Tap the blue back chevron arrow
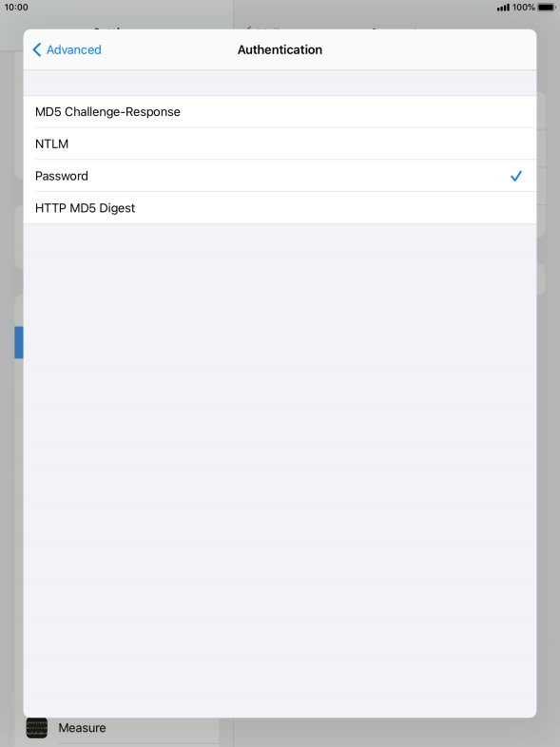The height and width of the screenshot is (747, 560). pos(37,49)
